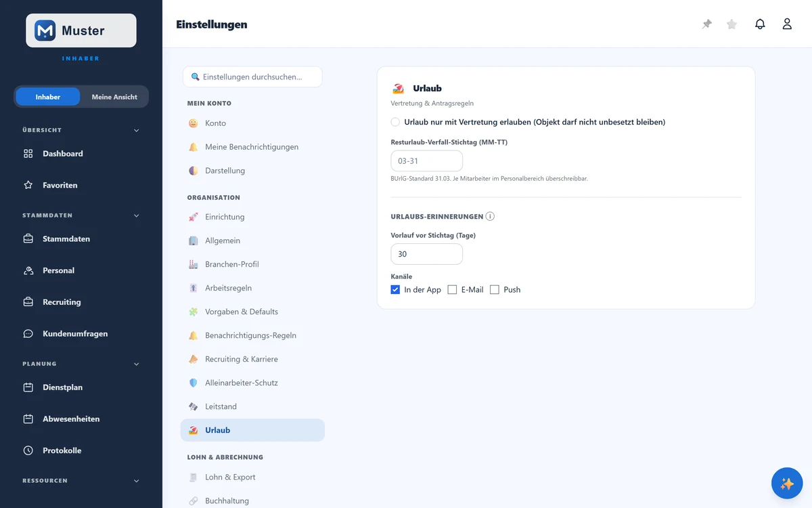Click the Dashboard grid icon
Screen dimensions: 812x508
pos(28,154)
